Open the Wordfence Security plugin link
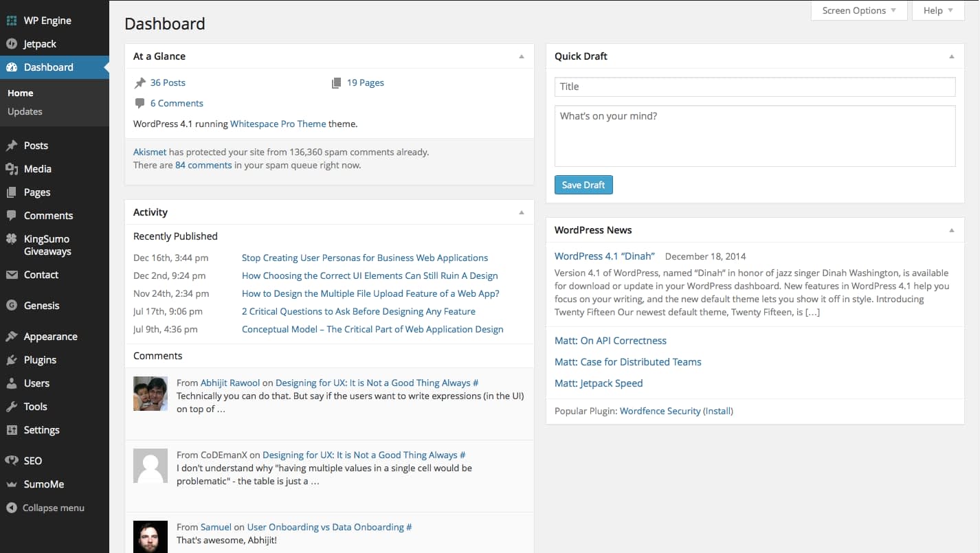Viewport: 980px width, 553px height. click(660, 411)
